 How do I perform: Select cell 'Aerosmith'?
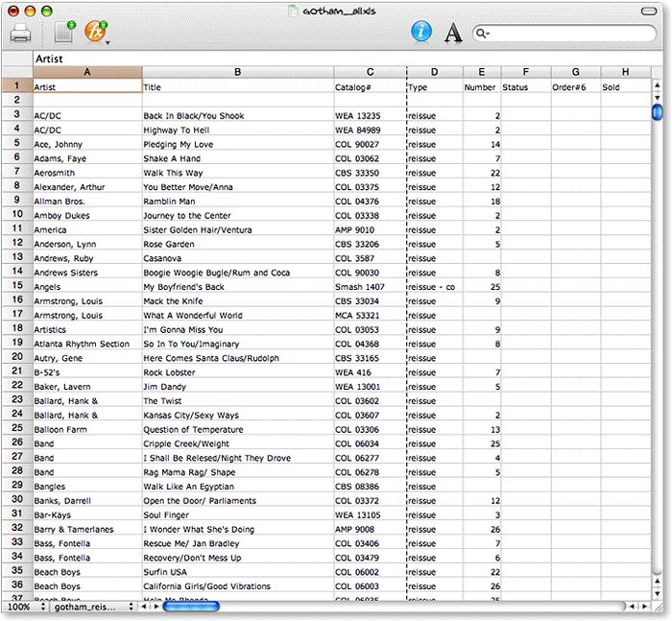click(87, 173)
